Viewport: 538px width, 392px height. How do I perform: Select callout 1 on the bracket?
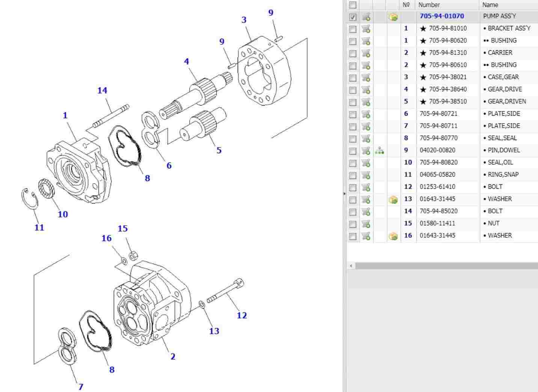click(x=65, y=115)
